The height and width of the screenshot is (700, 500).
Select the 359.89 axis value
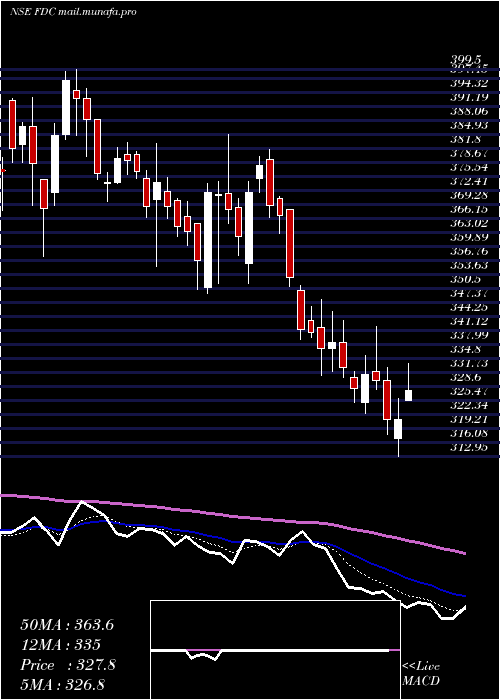tap(469, 237)
